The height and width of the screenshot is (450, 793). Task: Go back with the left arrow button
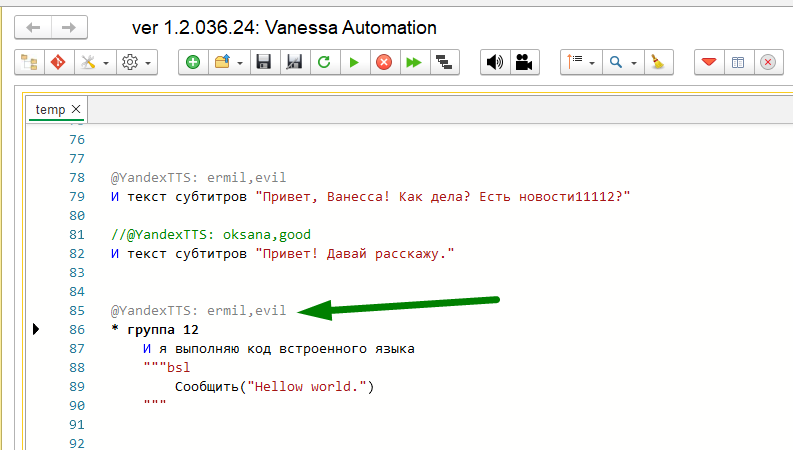33,27
